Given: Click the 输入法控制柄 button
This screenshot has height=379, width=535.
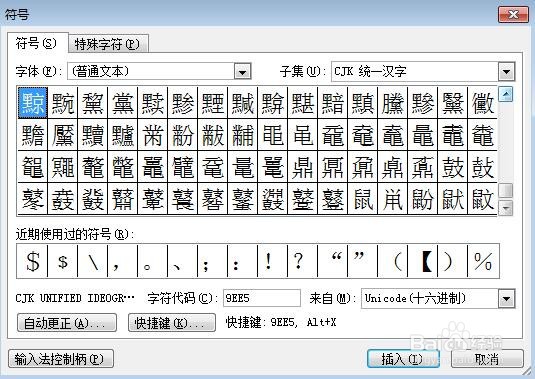Looking at the screenshot, I should (x=61, y=359).
